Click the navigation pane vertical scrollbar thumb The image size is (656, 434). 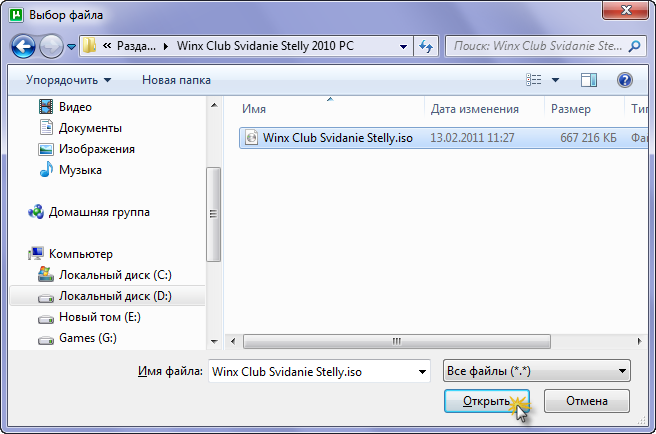[x=214, y=214]
